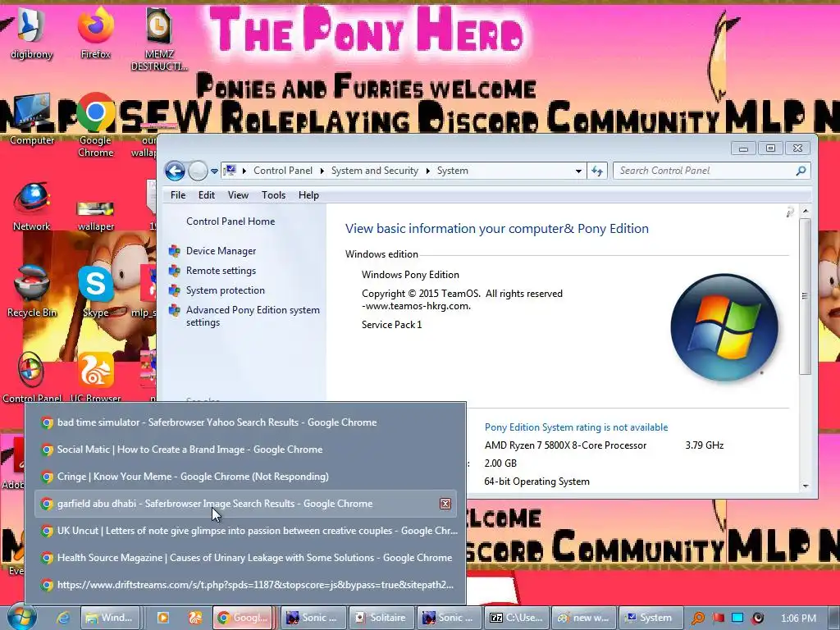Click the taskbar clock showing 1:06 PM
The image size is (840, 630).
(798, 619)
